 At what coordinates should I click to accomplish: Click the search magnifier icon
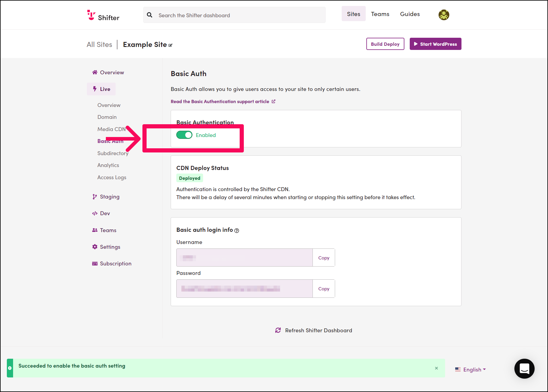coord(150,15)
